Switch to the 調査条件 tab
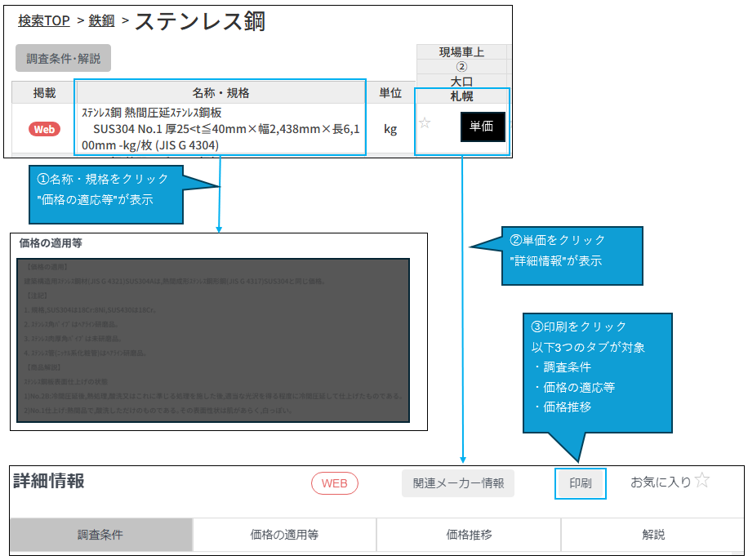Image resolution: width=748 pixels, height=560 pixels. 100,535
